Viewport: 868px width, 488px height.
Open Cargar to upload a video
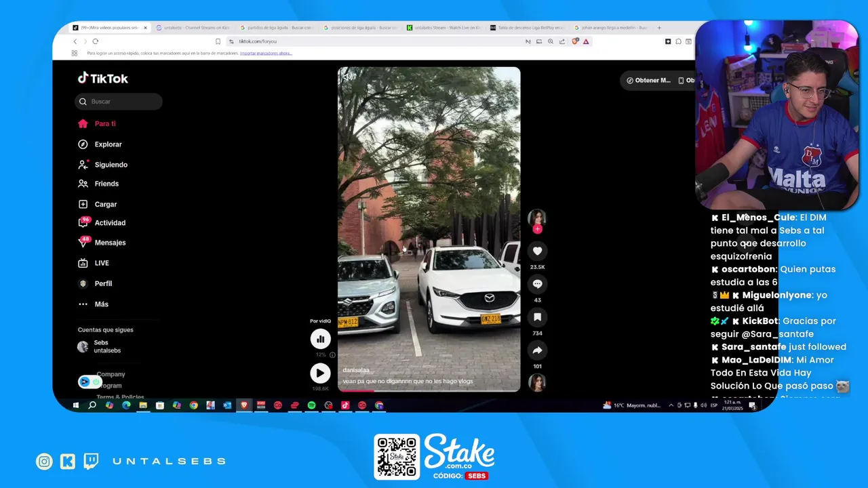97,204
